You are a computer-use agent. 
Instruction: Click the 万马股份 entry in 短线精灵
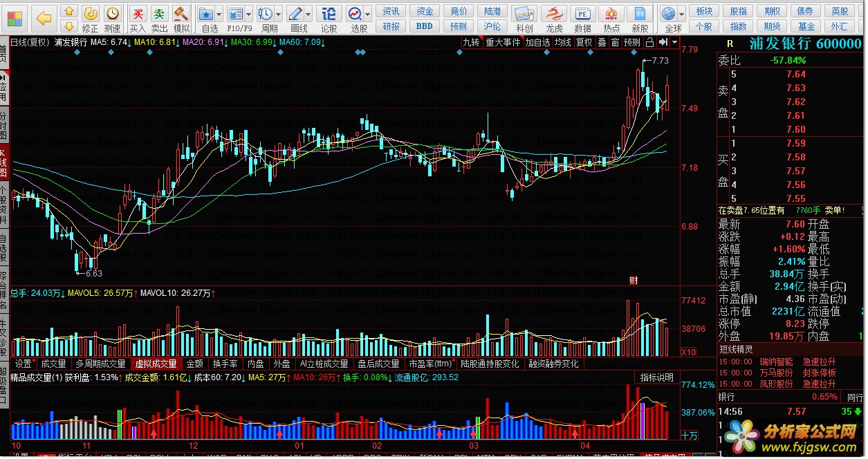(775, 373)
